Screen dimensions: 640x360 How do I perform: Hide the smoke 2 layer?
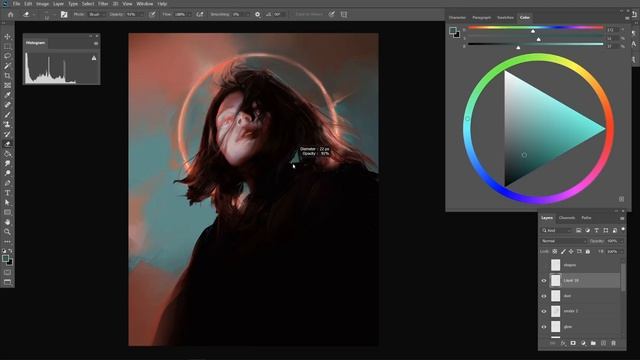tap(544, 311)
